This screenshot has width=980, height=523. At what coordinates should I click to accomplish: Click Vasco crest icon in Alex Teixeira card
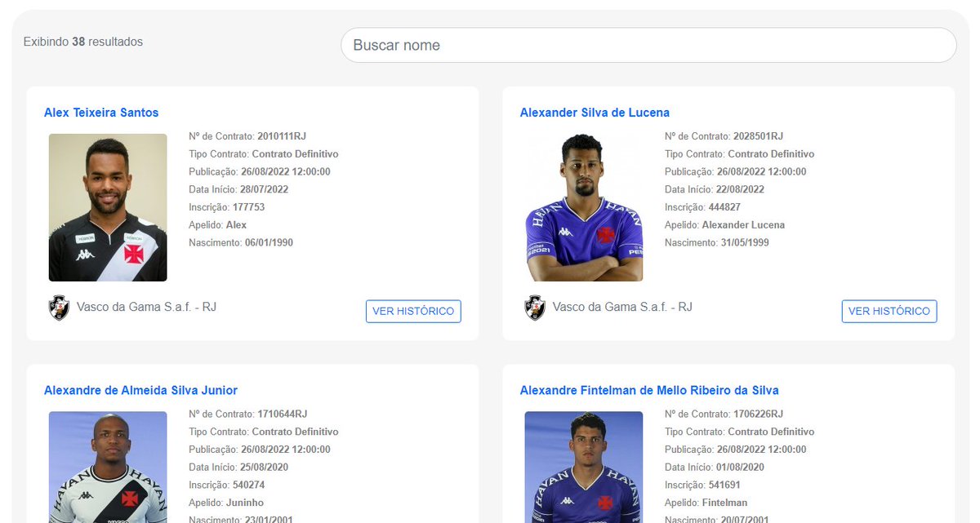(59, 308)
